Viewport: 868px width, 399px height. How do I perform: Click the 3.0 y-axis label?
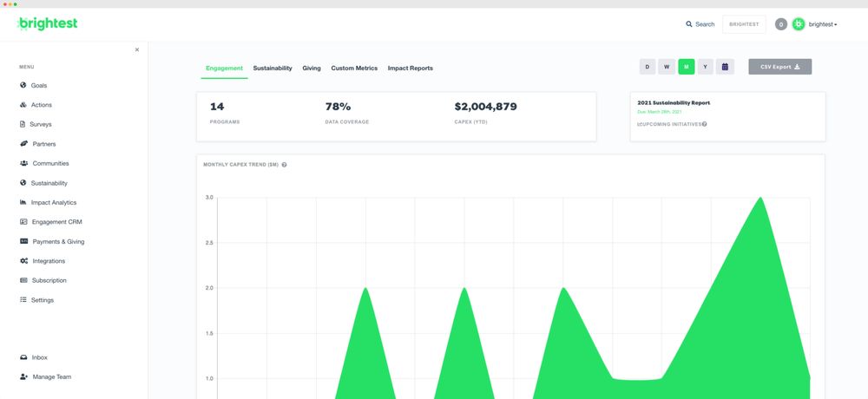209,198
